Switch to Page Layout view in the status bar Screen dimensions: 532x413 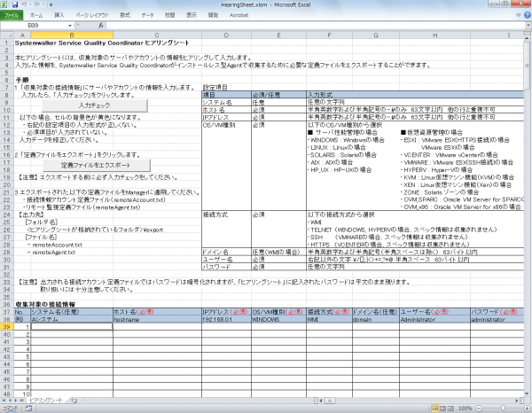click(442, 409)
